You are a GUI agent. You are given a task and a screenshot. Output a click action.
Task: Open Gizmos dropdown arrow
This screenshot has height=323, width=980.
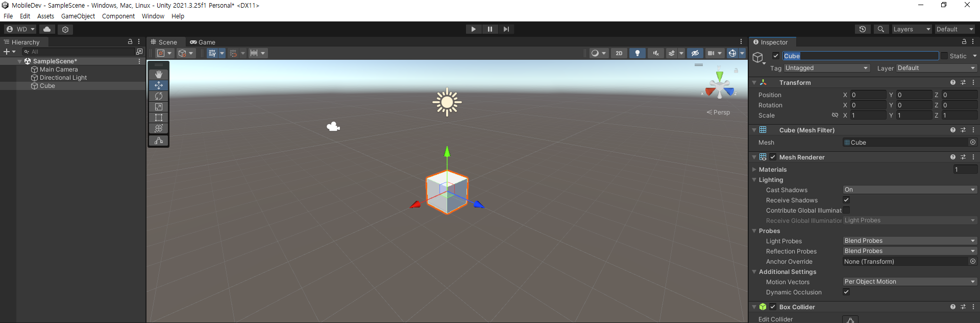point(742,53)
